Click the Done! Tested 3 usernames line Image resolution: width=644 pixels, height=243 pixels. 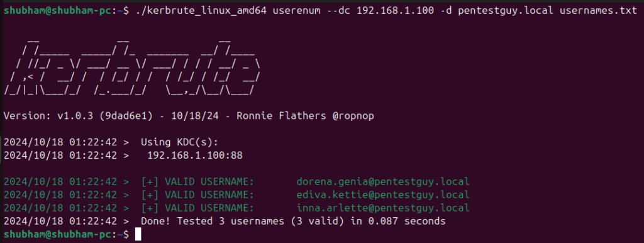(x=225, y=221)
